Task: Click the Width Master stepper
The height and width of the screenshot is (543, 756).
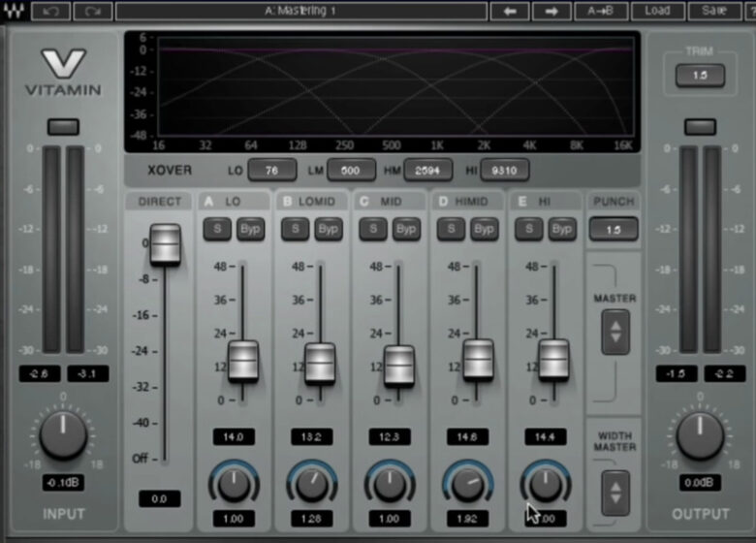Action: 615,493
